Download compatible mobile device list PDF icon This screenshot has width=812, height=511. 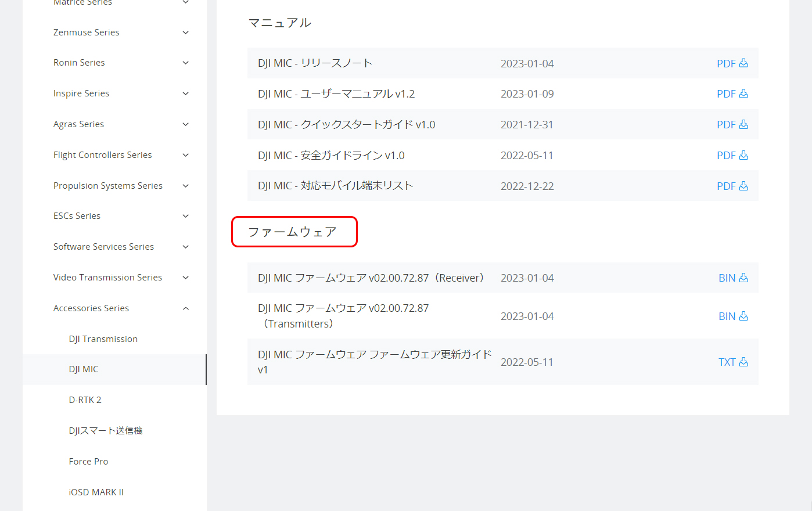coord(743,186)
